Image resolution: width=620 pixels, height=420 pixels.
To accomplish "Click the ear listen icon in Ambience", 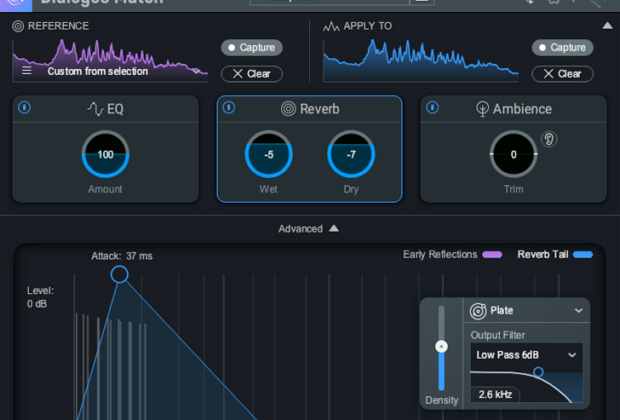I will click(548, 139).
